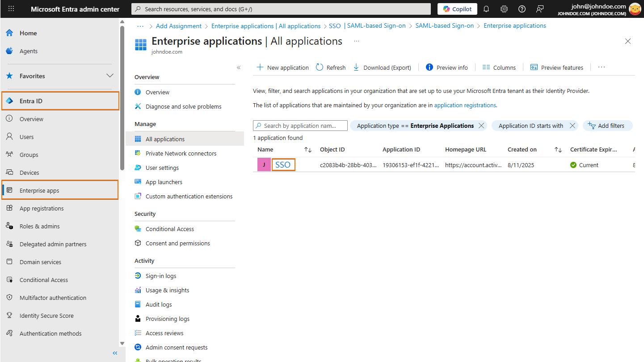Open Copilot from the top bar
Viewport: 644px width, 362px height.
[x=457, y=8]
